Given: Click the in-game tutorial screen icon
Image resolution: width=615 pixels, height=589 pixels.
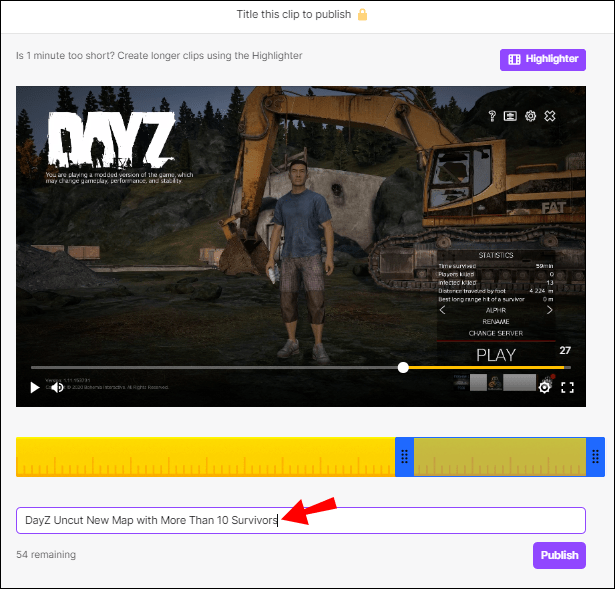Looking at the screenshot, I should [x=510, y=116].
